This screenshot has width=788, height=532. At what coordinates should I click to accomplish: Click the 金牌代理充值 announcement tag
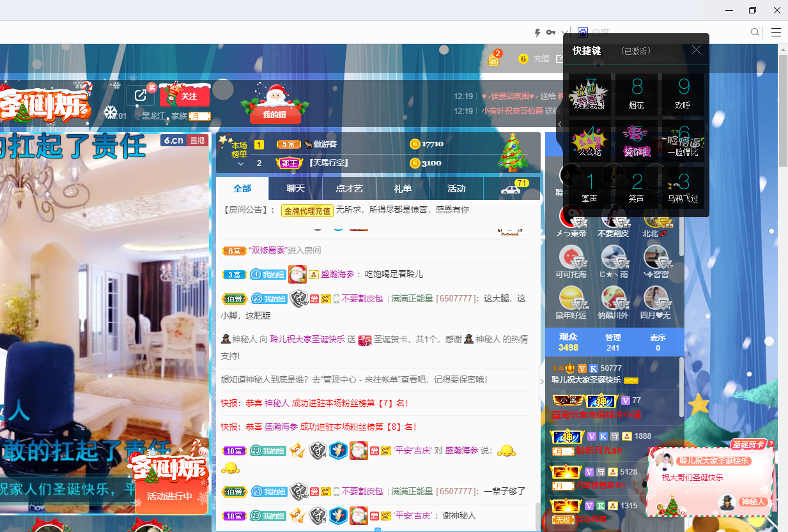(307, 210)
